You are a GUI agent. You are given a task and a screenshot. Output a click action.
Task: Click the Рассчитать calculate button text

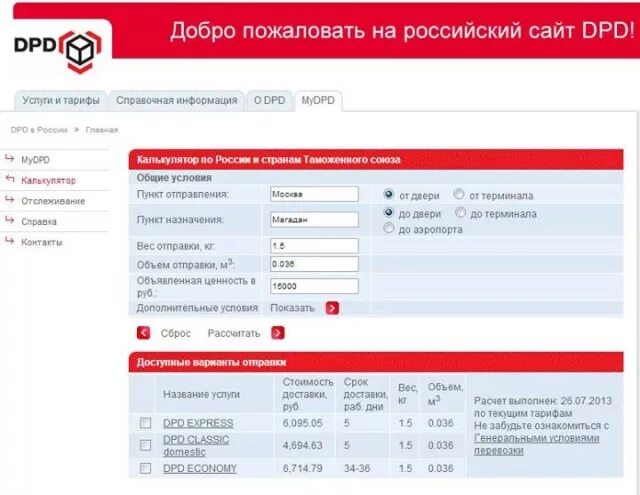coord(234,333)
